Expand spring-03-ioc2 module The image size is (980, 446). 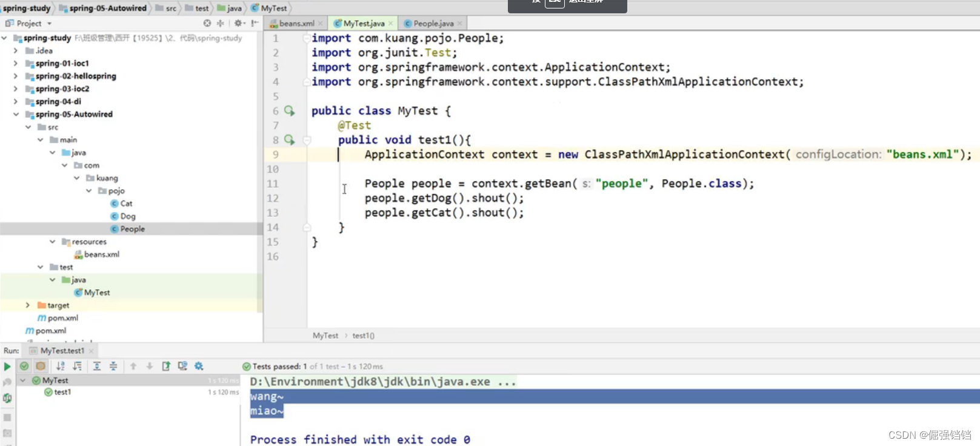click(16, 89)
